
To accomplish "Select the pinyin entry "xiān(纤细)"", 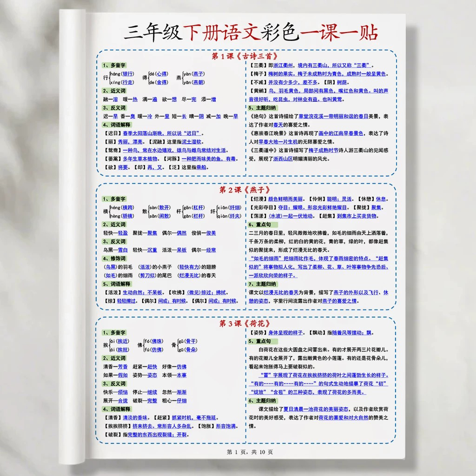I will pos(229,207).
